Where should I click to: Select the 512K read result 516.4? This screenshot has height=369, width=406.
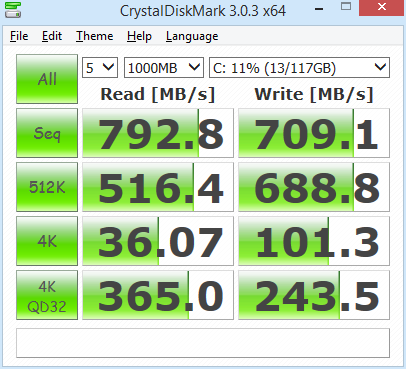tap(158, 187)
